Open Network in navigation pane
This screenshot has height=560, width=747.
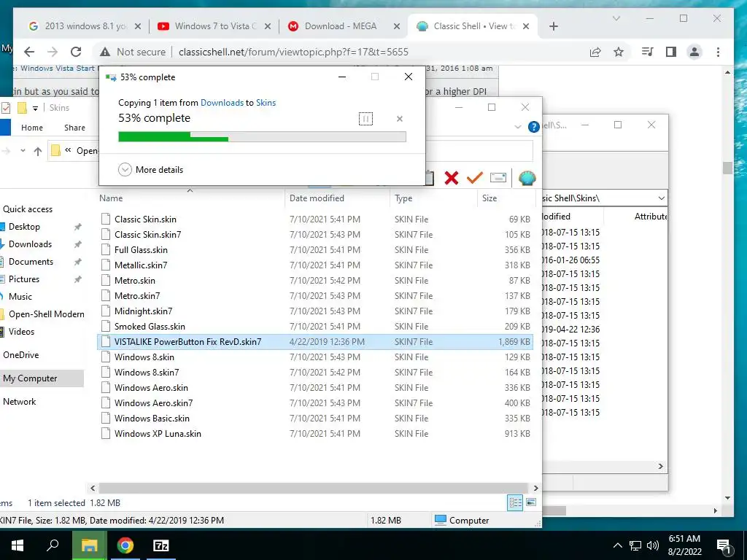[19, 402]
